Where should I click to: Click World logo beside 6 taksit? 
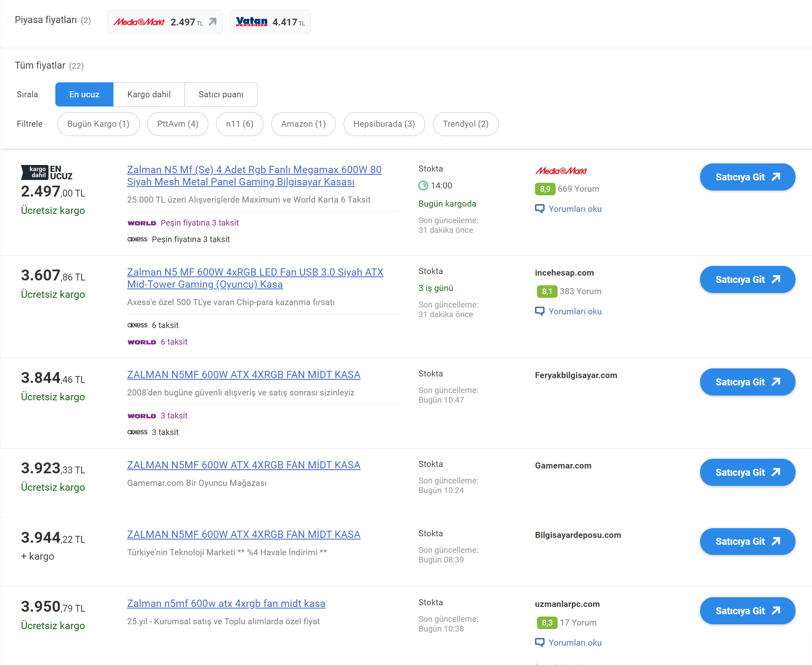tap(142, 342)
